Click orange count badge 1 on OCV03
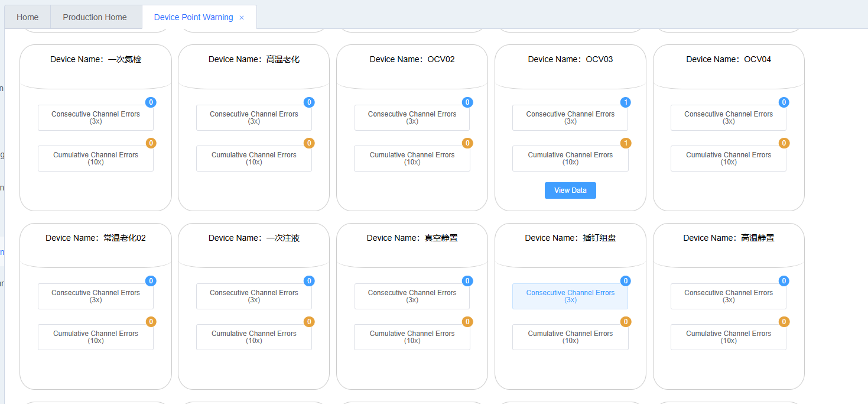Viewport: 868px width, 404px height. point(626,143)
